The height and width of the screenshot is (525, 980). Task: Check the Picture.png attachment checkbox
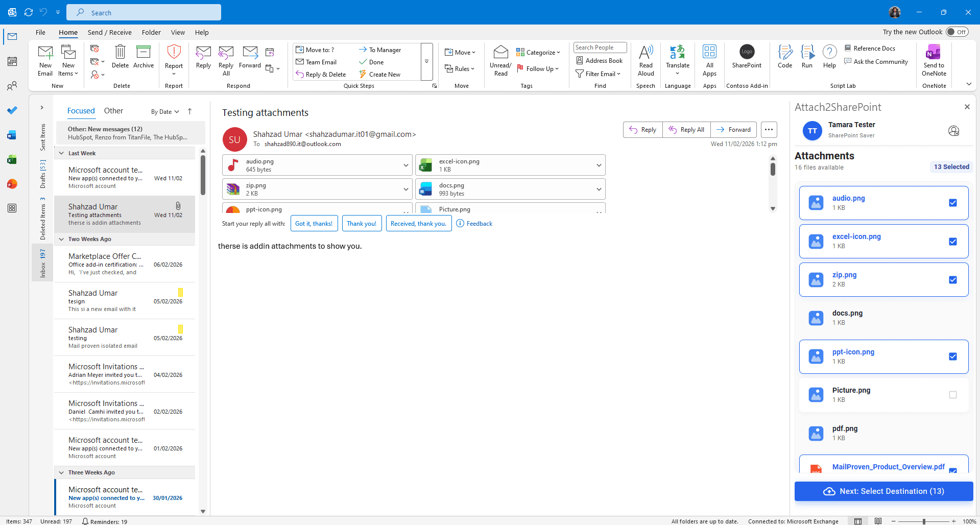pos(953,395)
